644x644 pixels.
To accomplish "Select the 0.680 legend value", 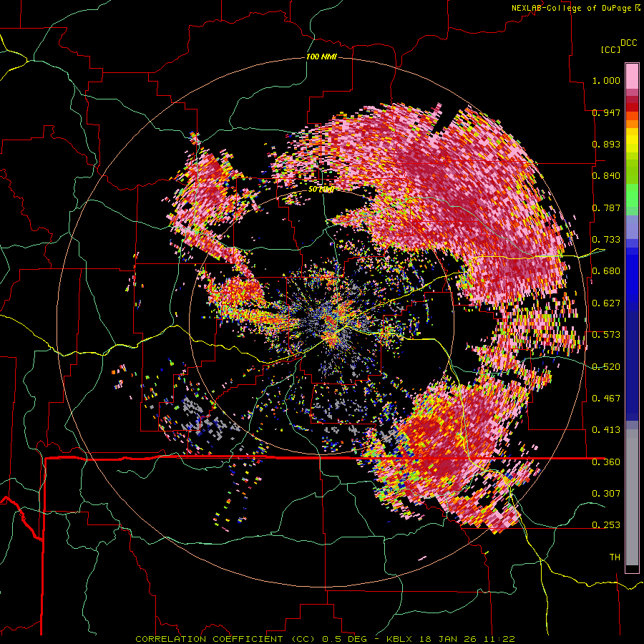I will (606, 271).
